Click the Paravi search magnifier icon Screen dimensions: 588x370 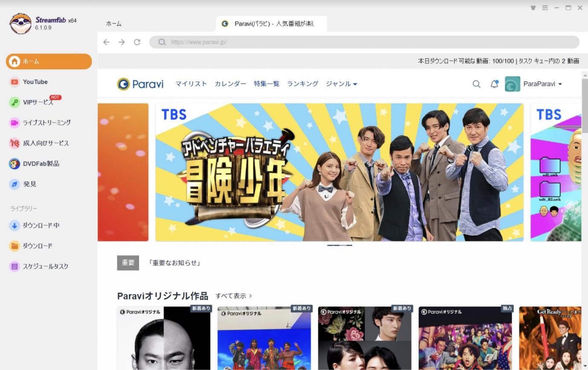[x=476, y=84]
